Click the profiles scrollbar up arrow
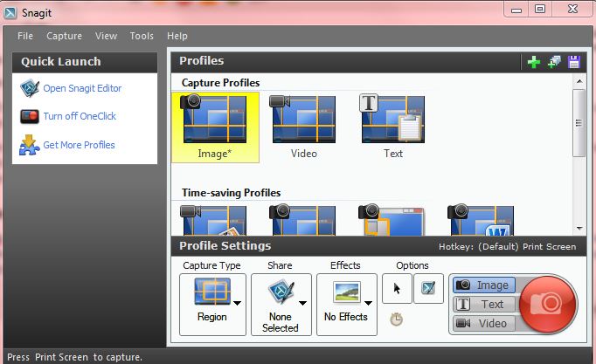 coord(579,81)
